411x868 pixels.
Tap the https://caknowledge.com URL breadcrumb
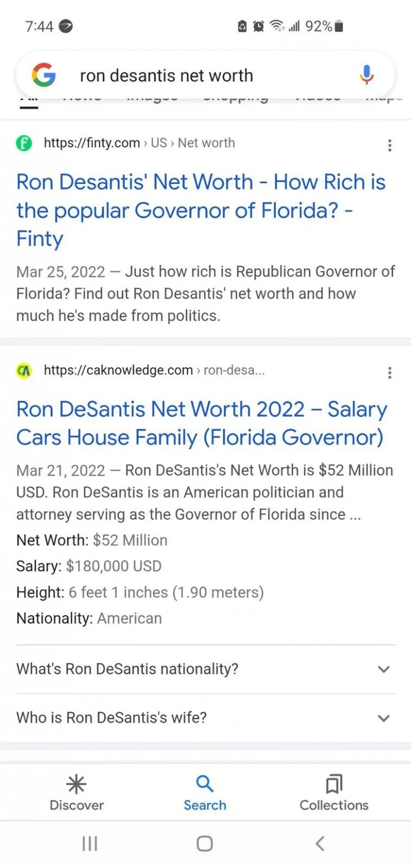coord(118,371)
